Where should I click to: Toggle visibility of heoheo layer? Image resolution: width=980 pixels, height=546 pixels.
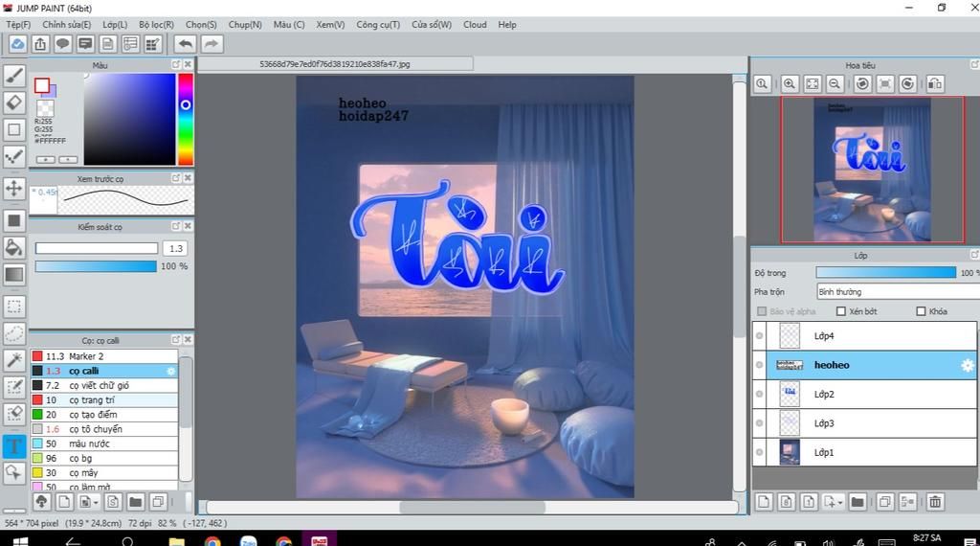click(759, 365)
